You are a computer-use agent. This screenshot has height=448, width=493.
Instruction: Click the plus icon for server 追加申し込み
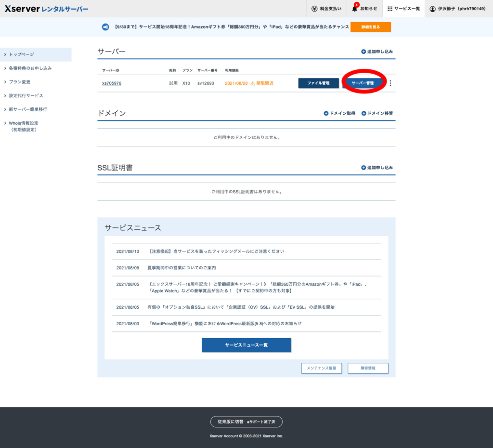363,52
